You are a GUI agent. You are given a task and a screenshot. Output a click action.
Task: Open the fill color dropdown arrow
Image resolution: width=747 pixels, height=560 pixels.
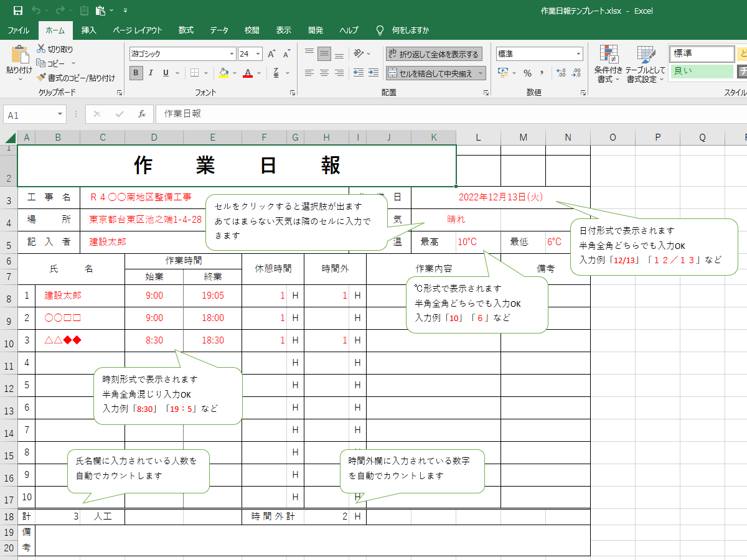pyautogui.click(x=233, y=73)
